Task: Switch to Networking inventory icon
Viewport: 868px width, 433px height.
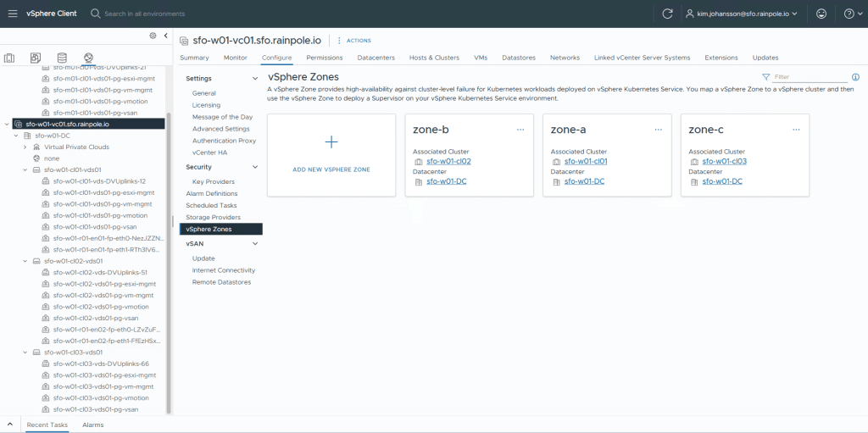Action: click(x=88, y=58)
